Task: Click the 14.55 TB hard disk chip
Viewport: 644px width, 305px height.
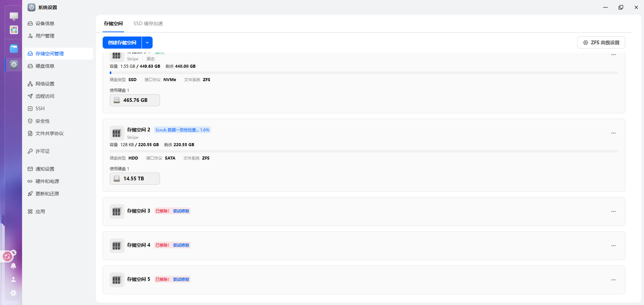Action: coord(135,179)
